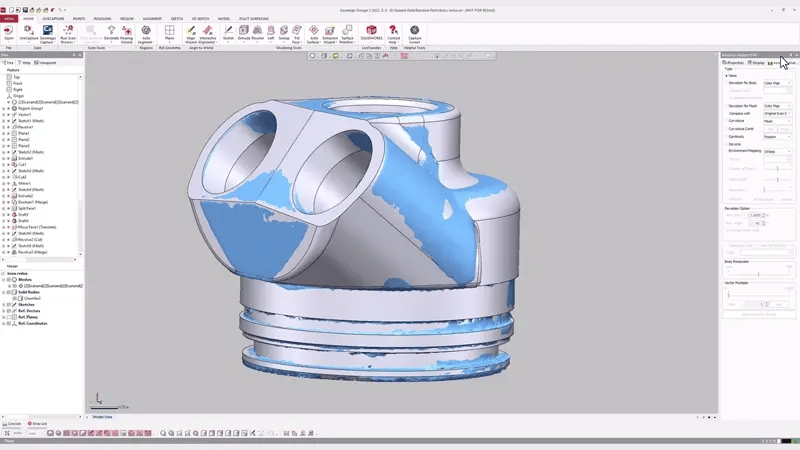Start the Healing Wizard
This screenshot has width=800, height=450.
[126, 32]
